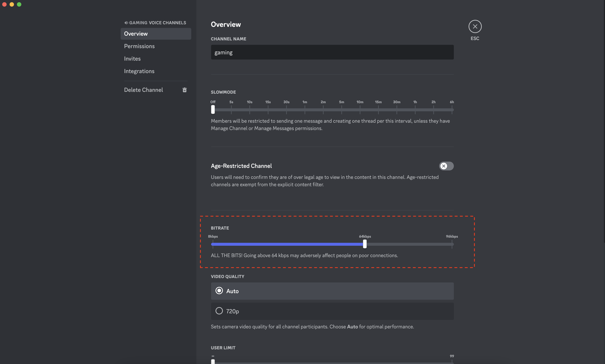Open the Integrations section
605x364 pixels.
click(139, 71)
